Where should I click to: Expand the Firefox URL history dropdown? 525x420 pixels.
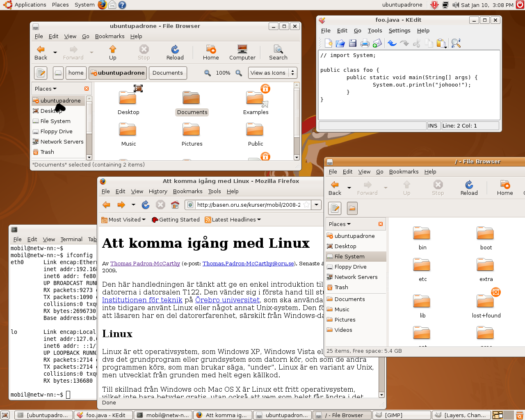tap(316, 205)
